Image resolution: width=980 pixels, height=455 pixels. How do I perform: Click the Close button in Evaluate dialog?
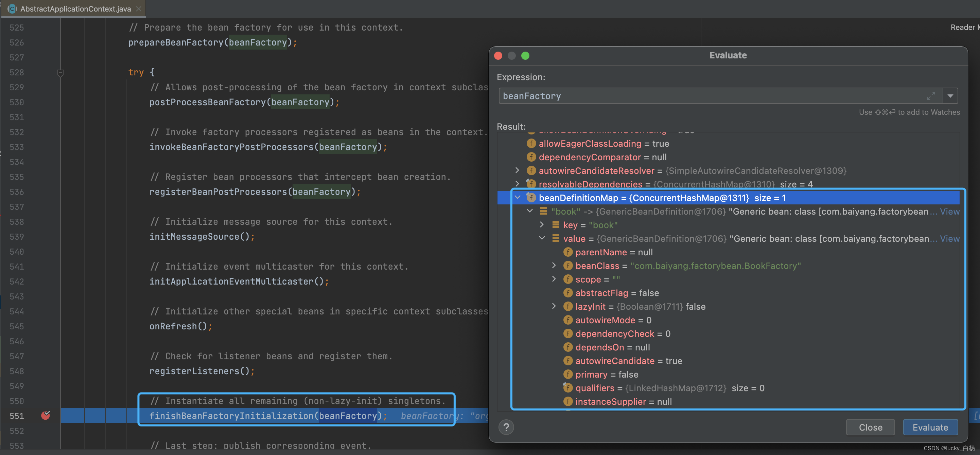870,427
